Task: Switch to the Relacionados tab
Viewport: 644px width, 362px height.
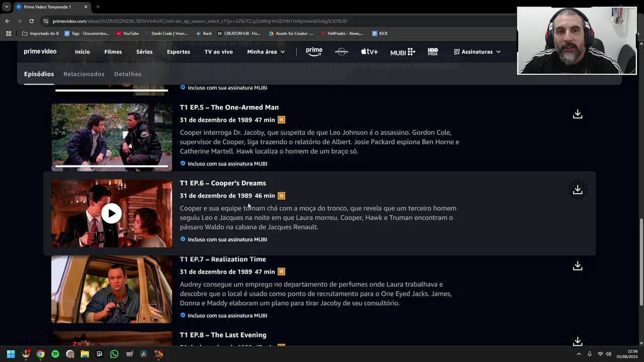Action: click(84, 74)
